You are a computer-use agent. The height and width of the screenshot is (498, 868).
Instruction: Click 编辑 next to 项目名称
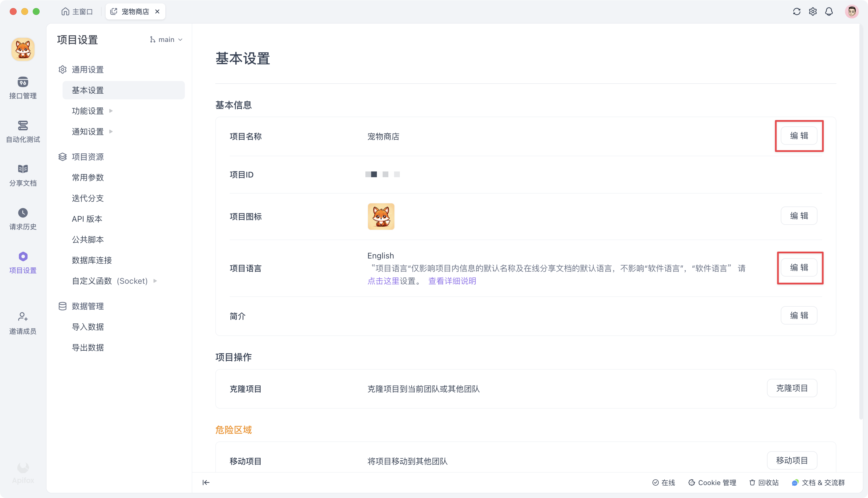coord(799,136)
